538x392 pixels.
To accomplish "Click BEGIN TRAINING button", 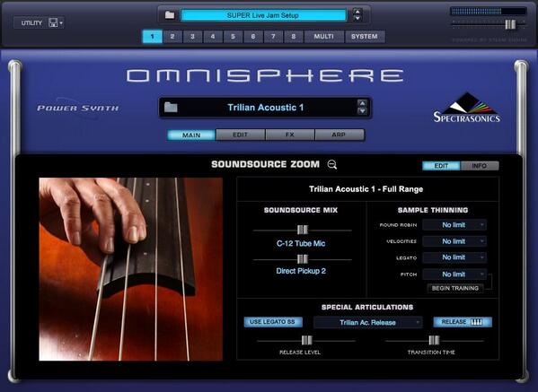I will coord(455,288).
